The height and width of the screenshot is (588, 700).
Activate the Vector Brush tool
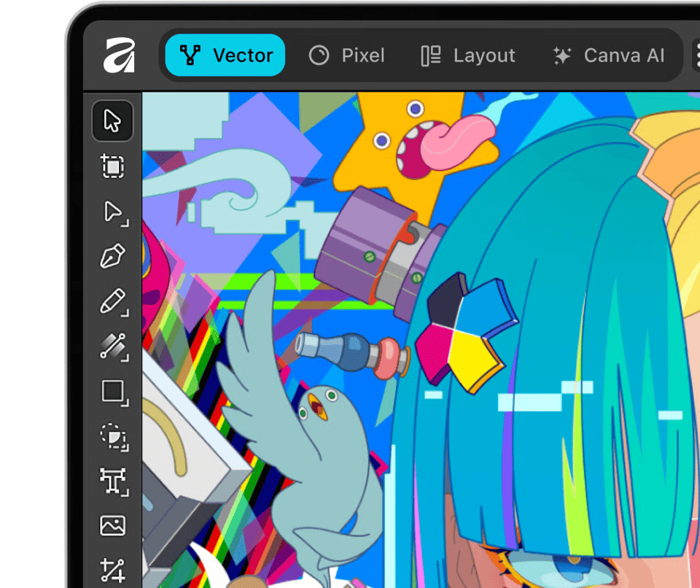click(x=112, y=346)
